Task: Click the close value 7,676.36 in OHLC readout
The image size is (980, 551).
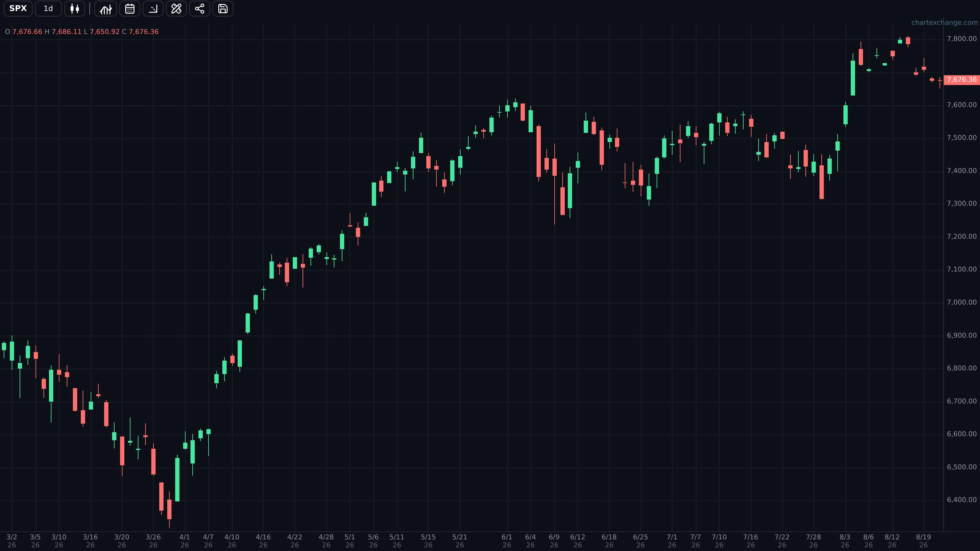Action: pyautogui.click(x=144, y=32)
